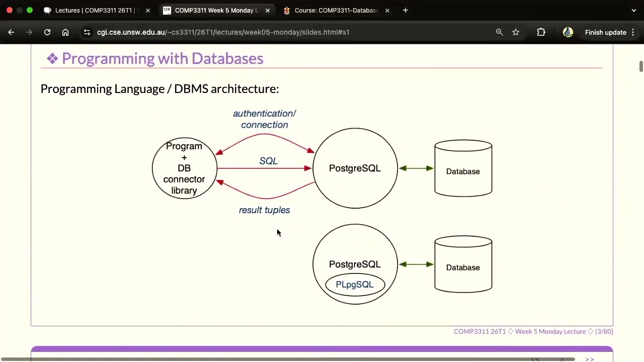Click the browser forward arrow
Screen dimensions: 644x362
pos(29,32)
